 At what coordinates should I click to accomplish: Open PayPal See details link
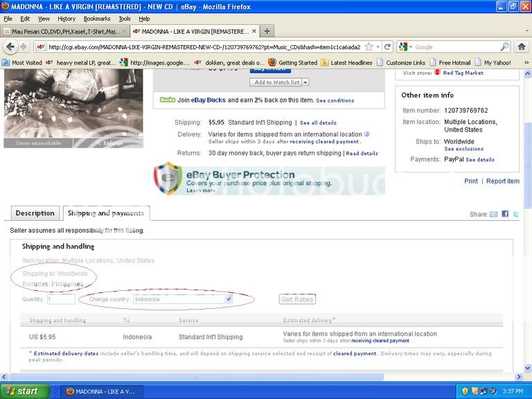click(x=480, y=159)
